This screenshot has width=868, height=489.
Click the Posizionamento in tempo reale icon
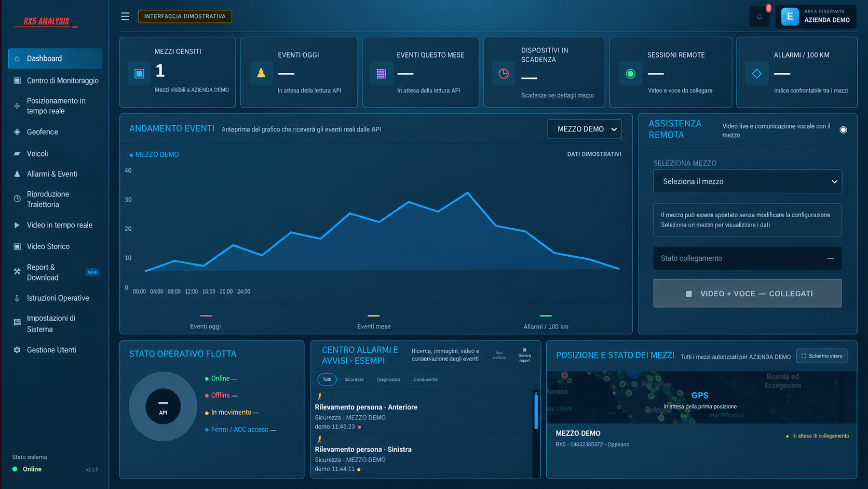coord(17,106)
